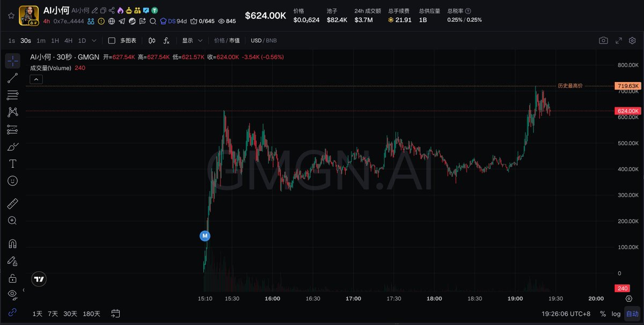Open the website globe icon
This screenshot has width=644, height=325.
(x=112, y=21)
